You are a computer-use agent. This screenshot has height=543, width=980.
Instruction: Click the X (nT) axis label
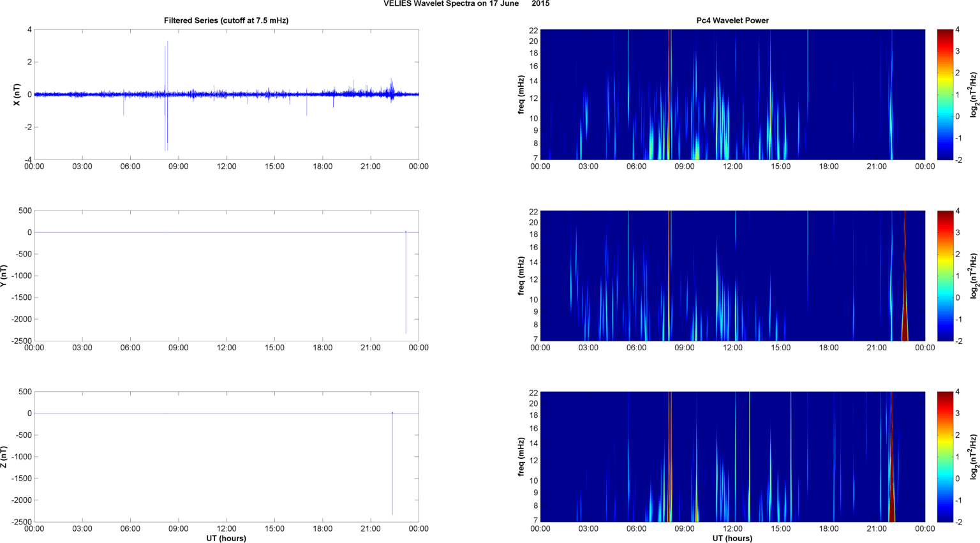[x=17, y=94]
